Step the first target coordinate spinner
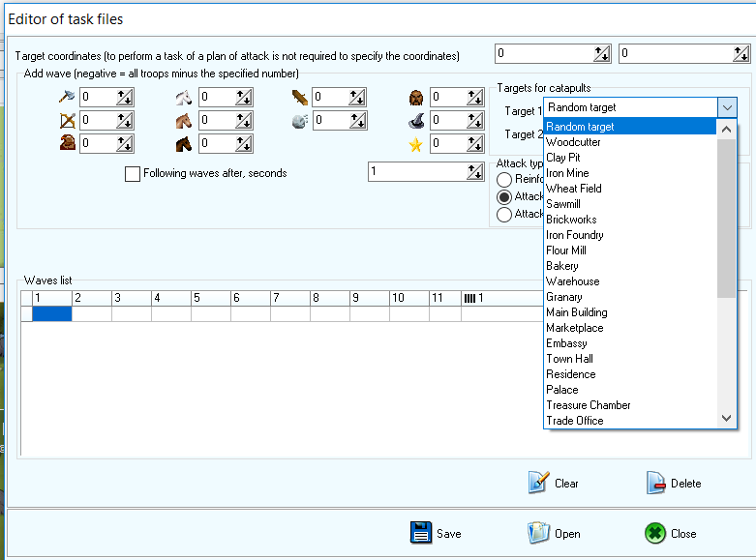 coord(602,54)
